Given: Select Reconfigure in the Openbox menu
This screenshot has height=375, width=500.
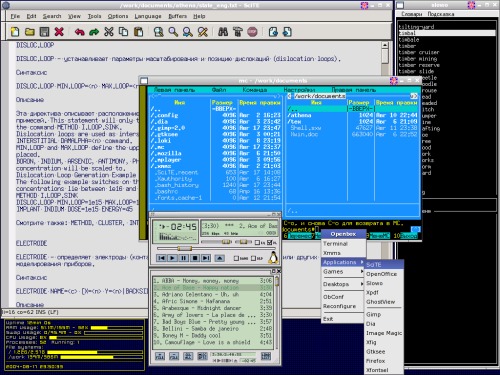Looking at the screenshot, I should (x=343, y=306).
